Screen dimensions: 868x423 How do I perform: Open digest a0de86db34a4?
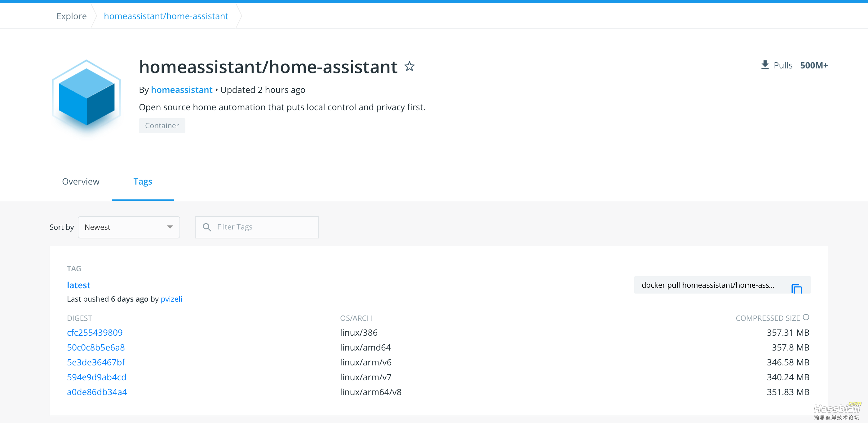tap(97, 392)
